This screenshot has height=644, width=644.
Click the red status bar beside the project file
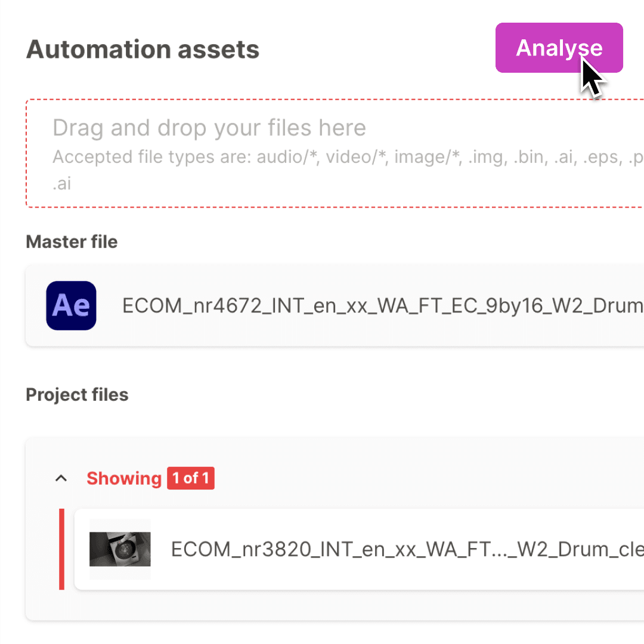pos(61,549)
